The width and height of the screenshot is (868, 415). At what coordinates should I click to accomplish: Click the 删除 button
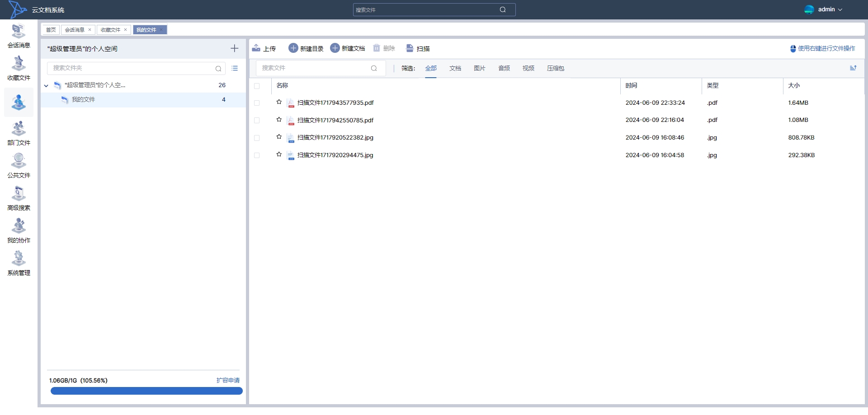(384, 48)
